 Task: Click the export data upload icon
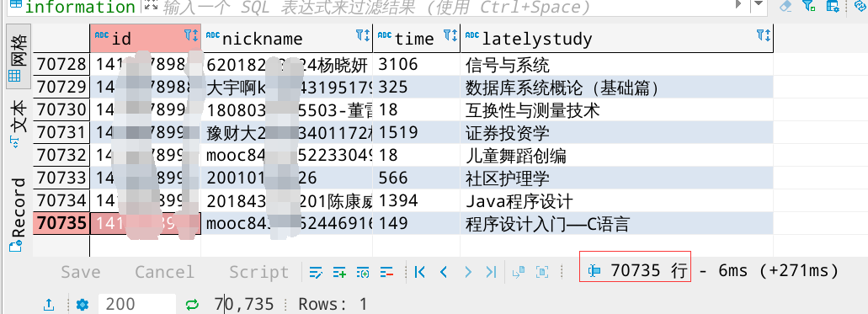[49, 304]
